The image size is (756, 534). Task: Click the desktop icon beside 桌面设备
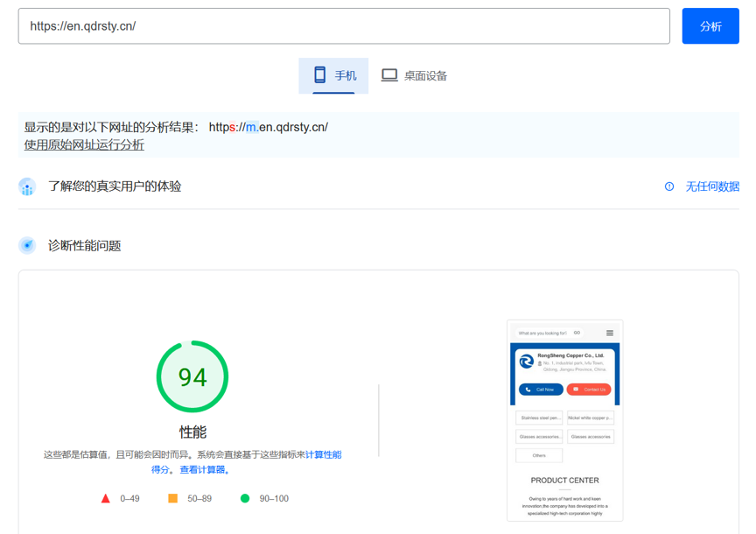388,75
